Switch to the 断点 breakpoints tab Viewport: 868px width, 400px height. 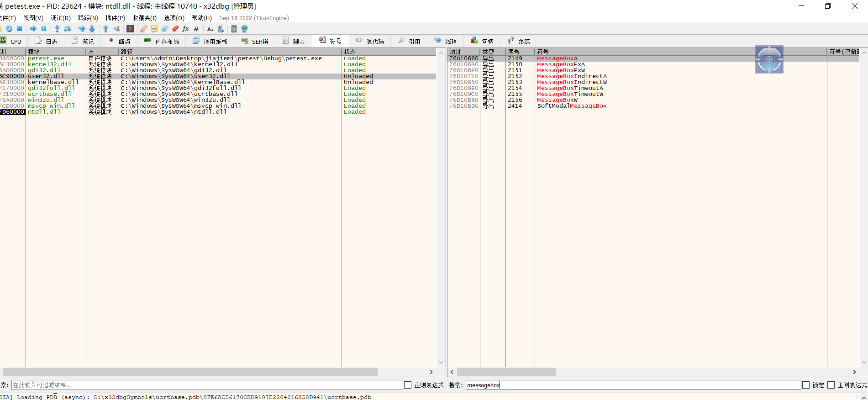119,41
